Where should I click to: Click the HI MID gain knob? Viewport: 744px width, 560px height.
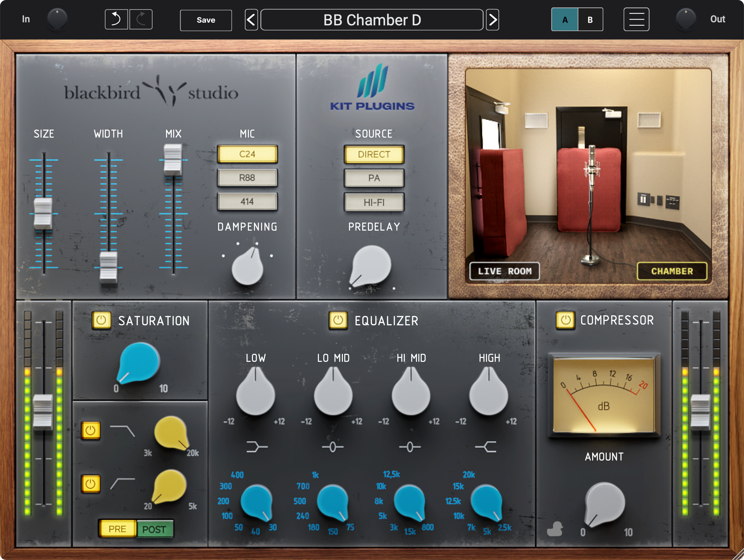click(411, 392)
